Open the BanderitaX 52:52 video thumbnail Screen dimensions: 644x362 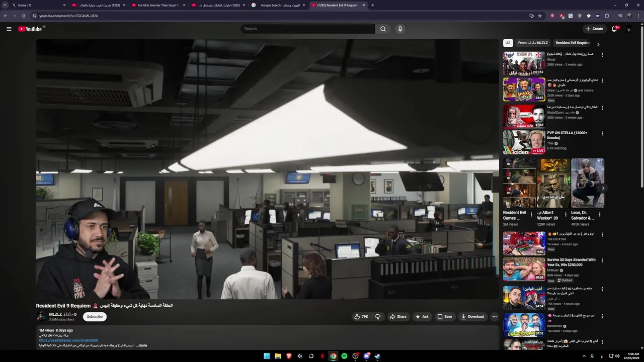pyautogui.click(x=524, y=325)
